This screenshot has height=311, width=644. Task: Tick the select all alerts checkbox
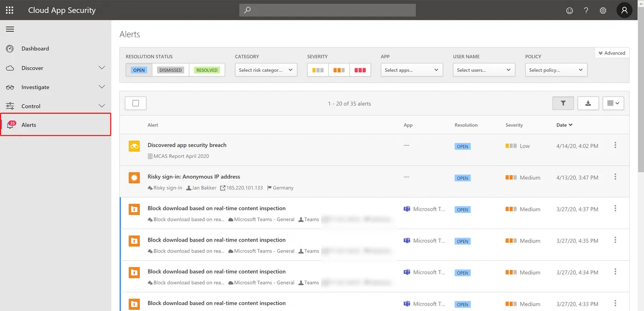pos(136,104)
